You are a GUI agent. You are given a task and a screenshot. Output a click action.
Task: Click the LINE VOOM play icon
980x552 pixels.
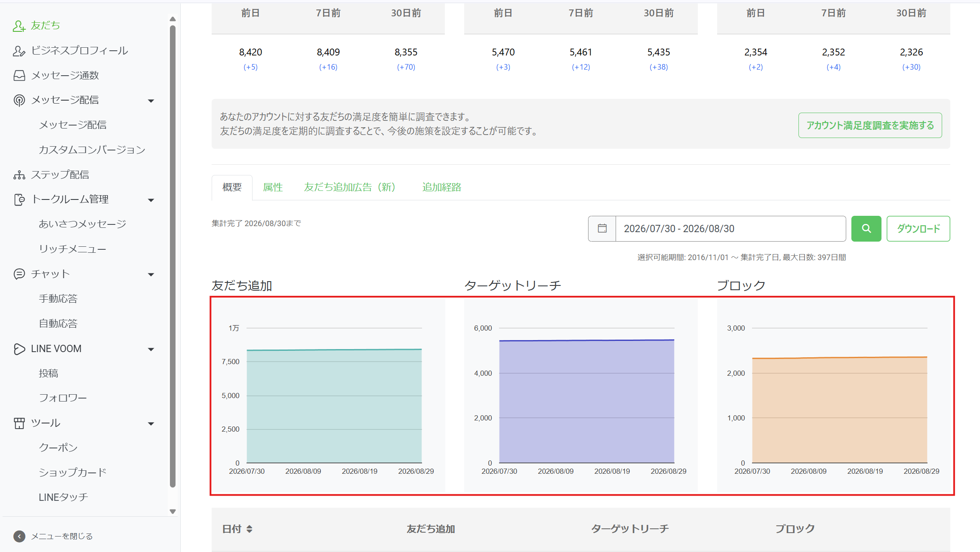tap(19, 349)
